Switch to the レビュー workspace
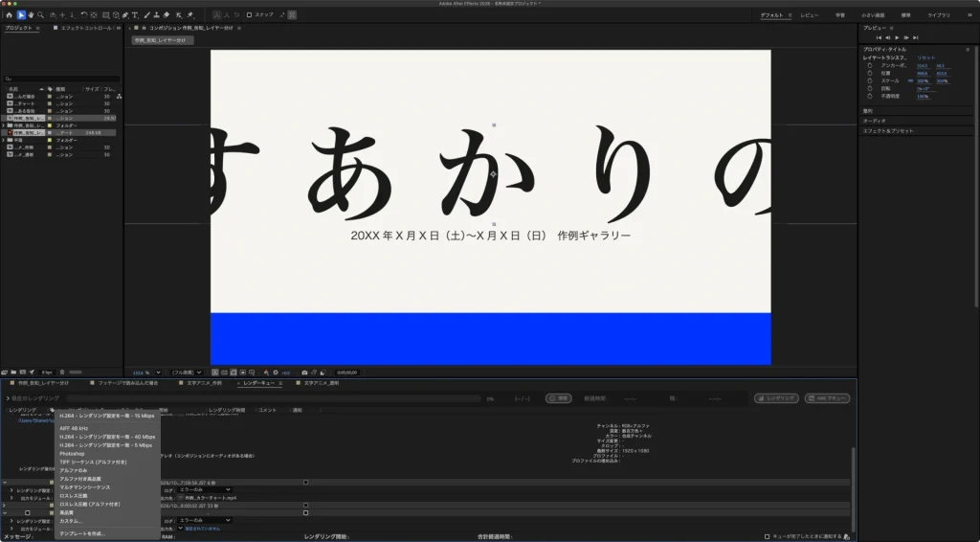The width and height of the screenshot is (980, 542). (x=810, y=15)
